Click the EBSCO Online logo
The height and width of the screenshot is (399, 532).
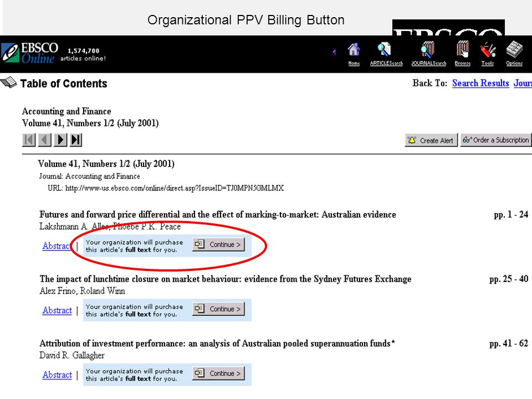(30, 53)
